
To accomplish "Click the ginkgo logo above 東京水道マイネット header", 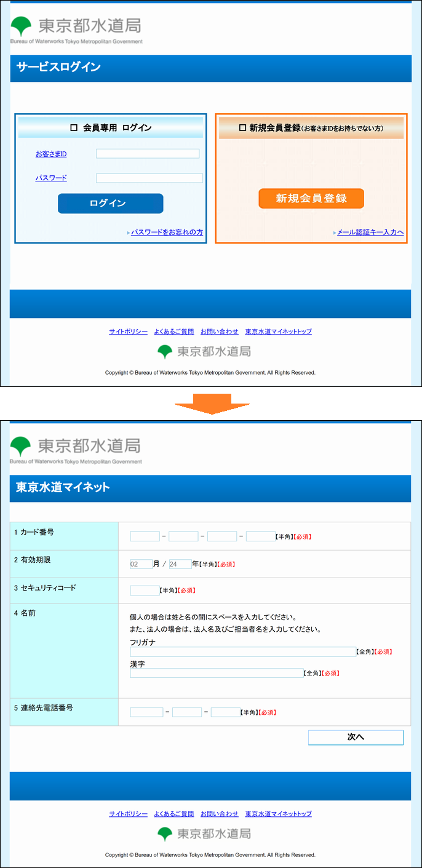I will [x=20, y=447].
